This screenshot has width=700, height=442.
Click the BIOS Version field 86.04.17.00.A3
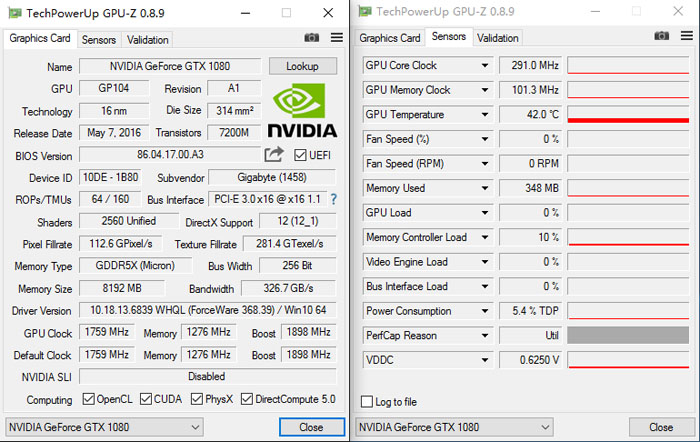[170, 154]
